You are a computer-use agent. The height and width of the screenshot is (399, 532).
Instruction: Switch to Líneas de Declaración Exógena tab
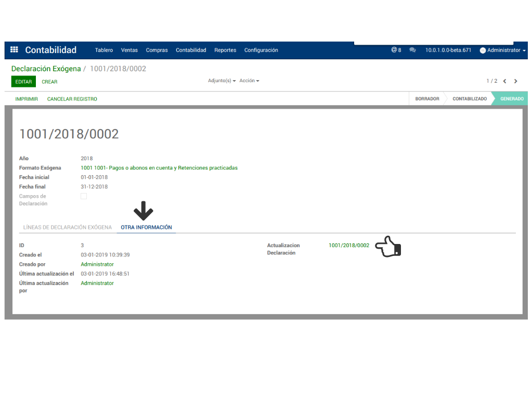[x=67, y=227]
